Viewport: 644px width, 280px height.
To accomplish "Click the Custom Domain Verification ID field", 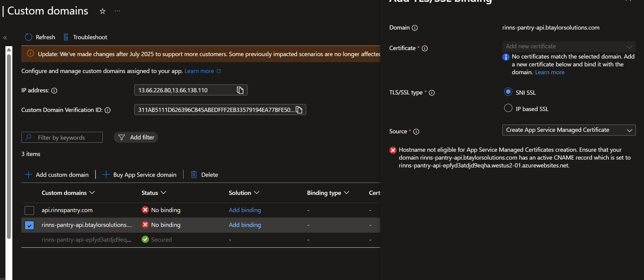I will click(x=220, y=110).
